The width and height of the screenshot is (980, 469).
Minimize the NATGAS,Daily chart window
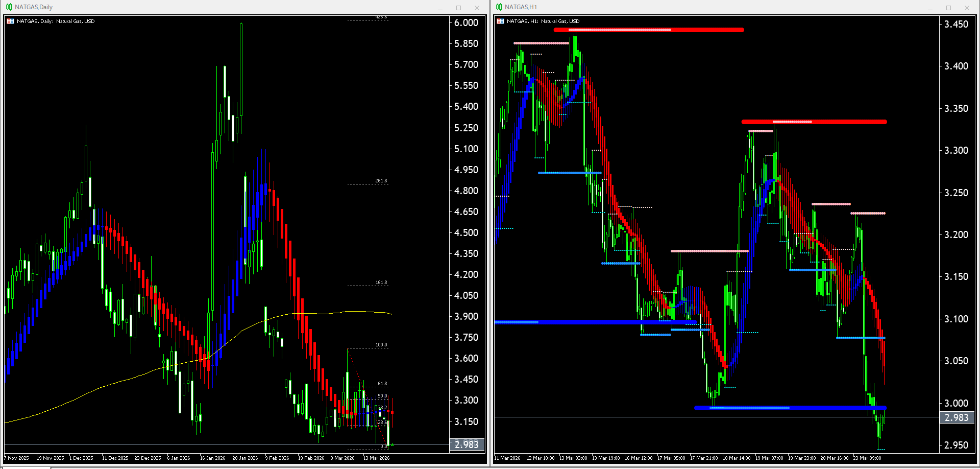coord(440,8)
